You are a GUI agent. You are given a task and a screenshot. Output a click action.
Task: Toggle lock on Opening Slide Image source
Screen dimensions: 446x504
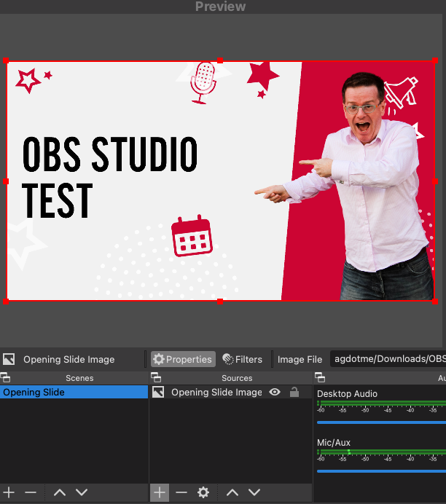point(294,392)
